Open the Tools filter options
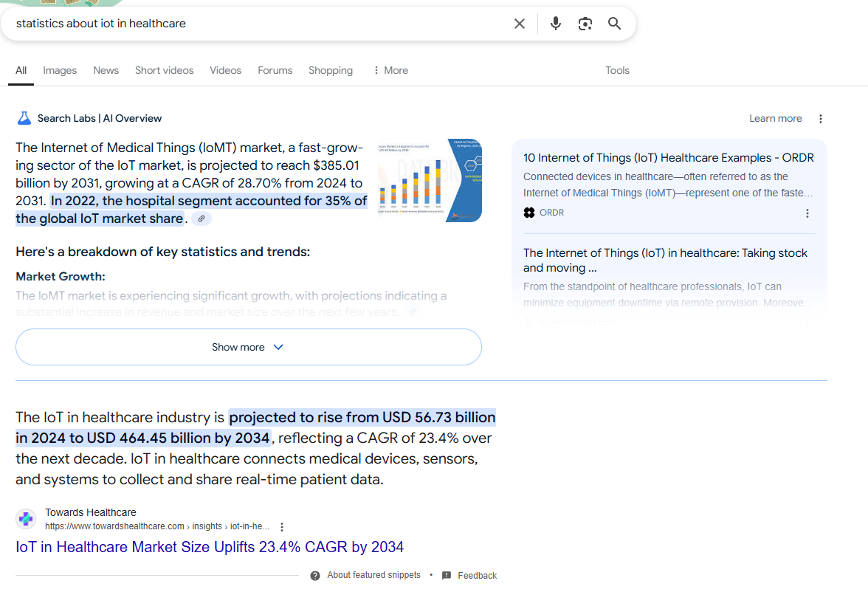 pos(617,70)
